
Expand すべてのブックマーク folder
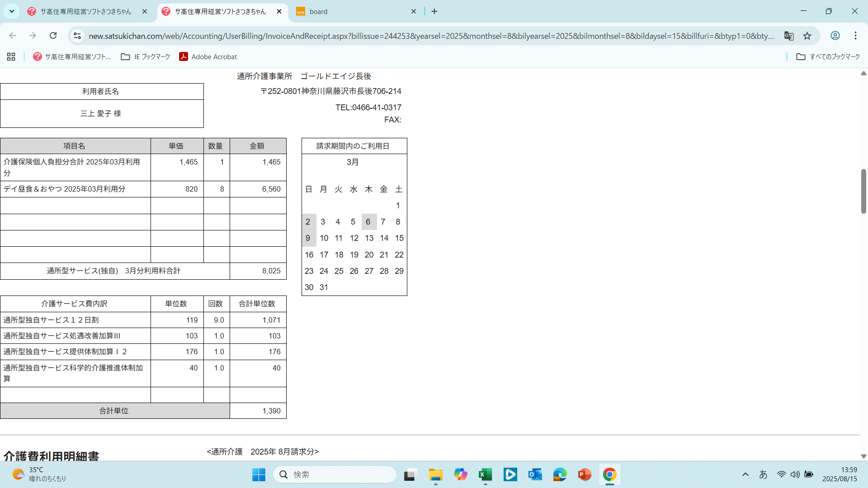point(828,56)
